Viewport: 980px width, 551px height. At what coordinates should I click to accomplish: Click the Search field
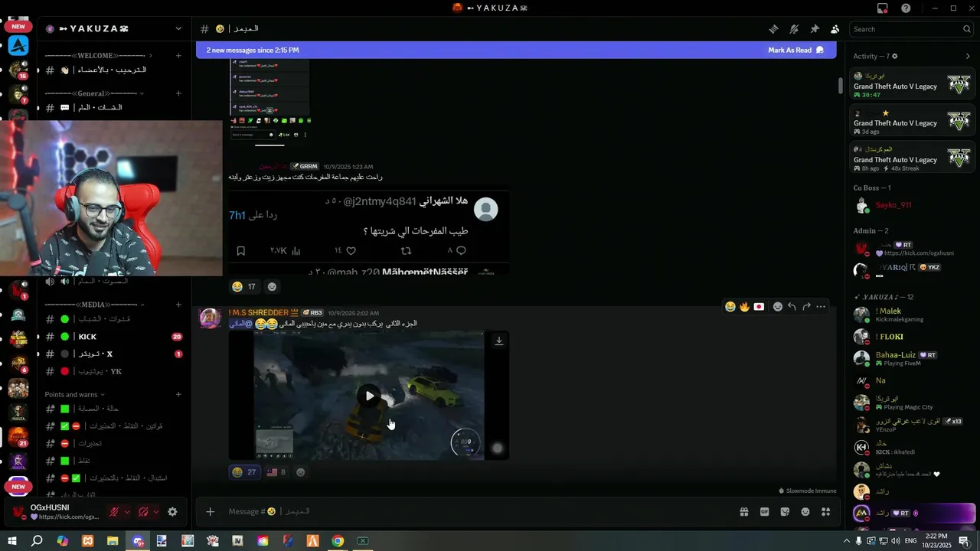912,29
